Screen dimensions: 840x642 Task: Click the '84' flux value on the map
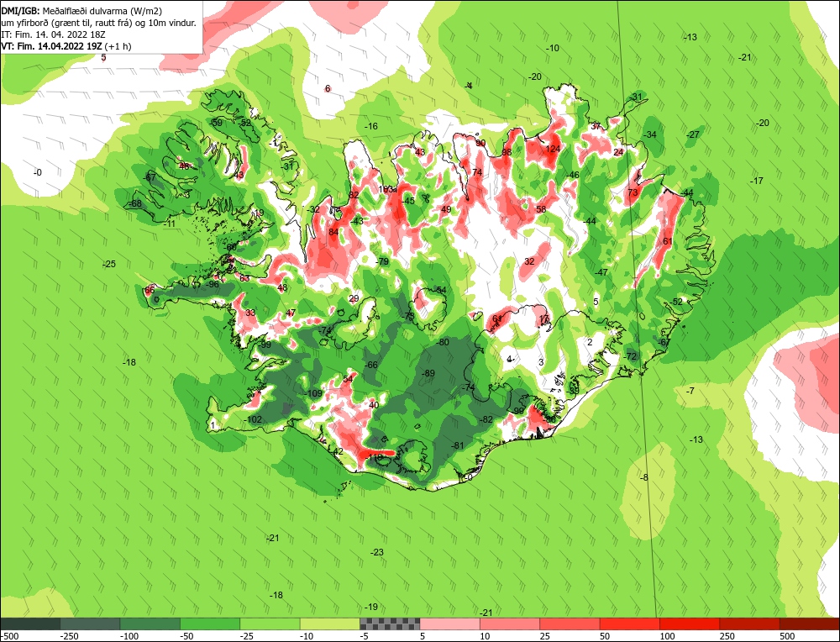tap(333, 232)
